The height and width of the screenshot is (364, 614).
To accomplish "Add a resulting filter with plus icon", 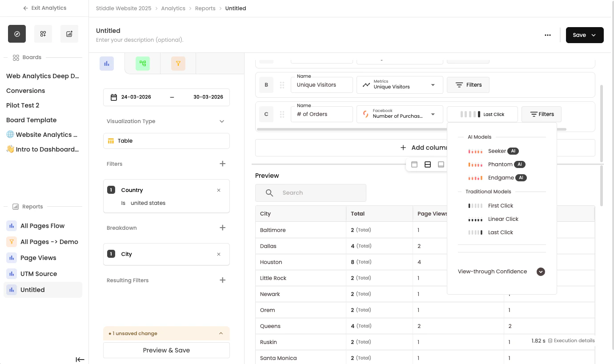I will pyautogui.click(x=223, y=280).
